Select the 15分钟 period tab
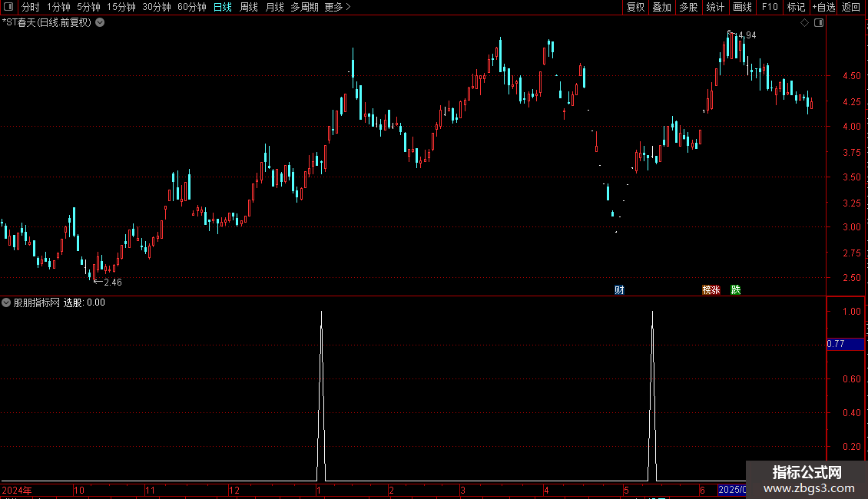The width and height of the screenshot is (868, 499). point(121,7)
